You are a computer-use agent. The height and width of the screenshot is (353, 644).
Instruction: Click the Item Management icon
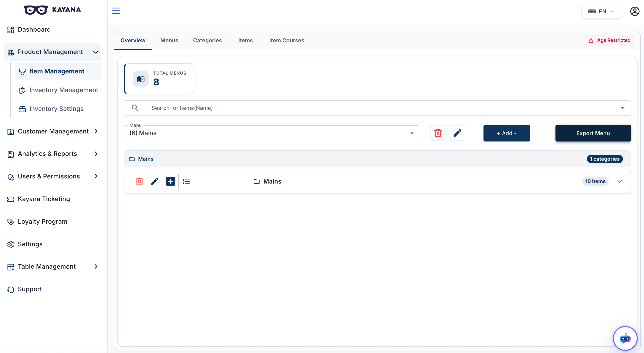(x=22, y=72)
